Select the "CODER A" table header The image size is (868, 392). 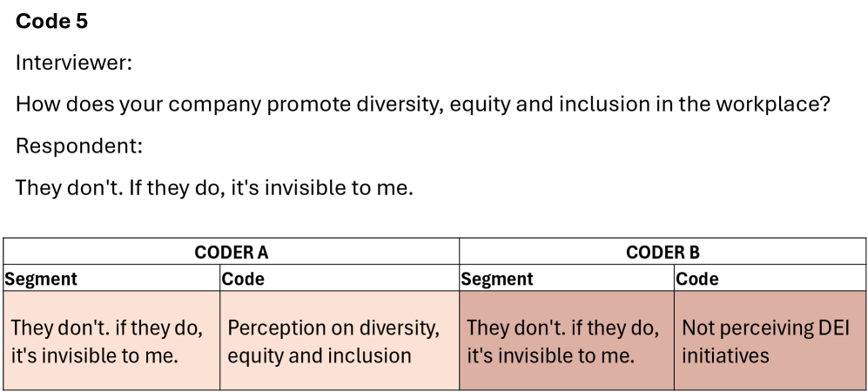tap(232, 253)
